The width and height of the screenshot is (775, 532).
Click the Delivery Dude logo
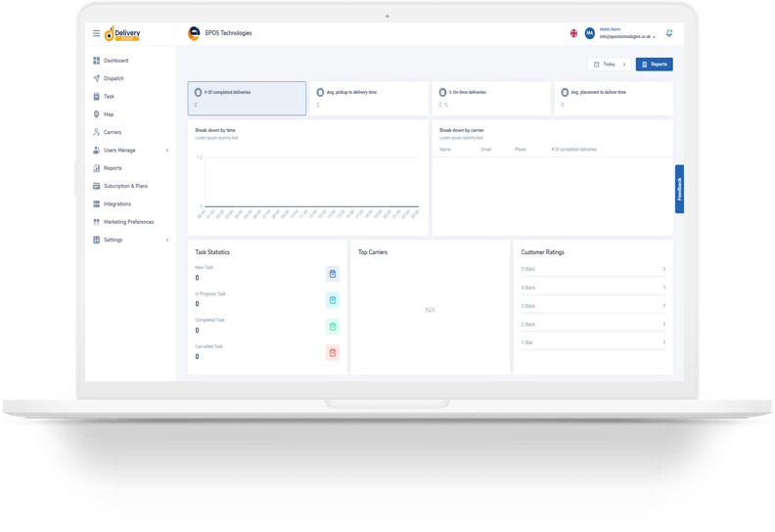123,33
